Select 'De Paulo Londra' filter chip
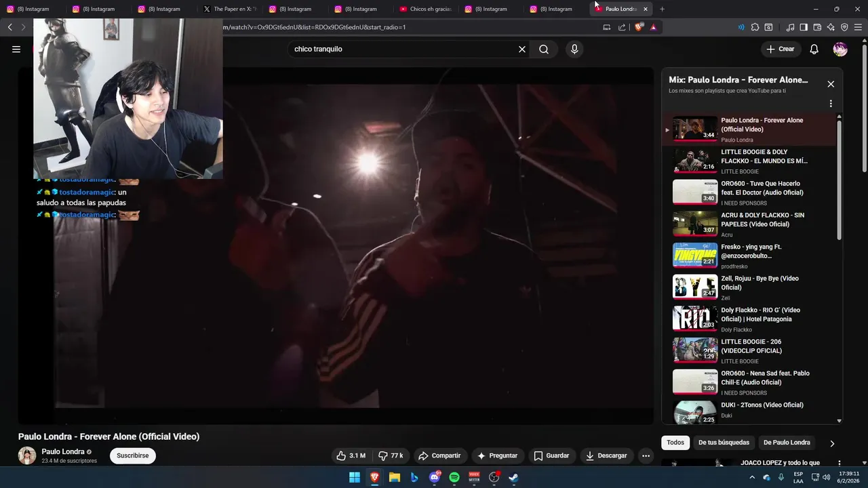 point(787,443)
